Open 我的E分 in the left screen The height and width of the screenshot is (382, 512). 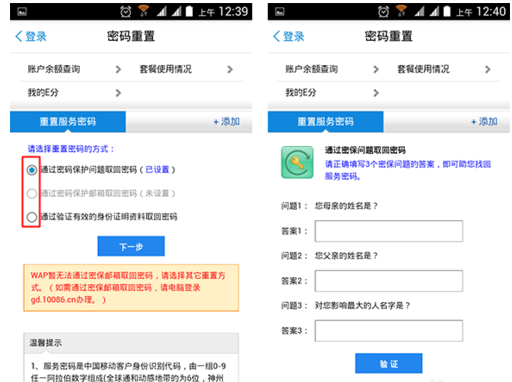click(43, 92)
